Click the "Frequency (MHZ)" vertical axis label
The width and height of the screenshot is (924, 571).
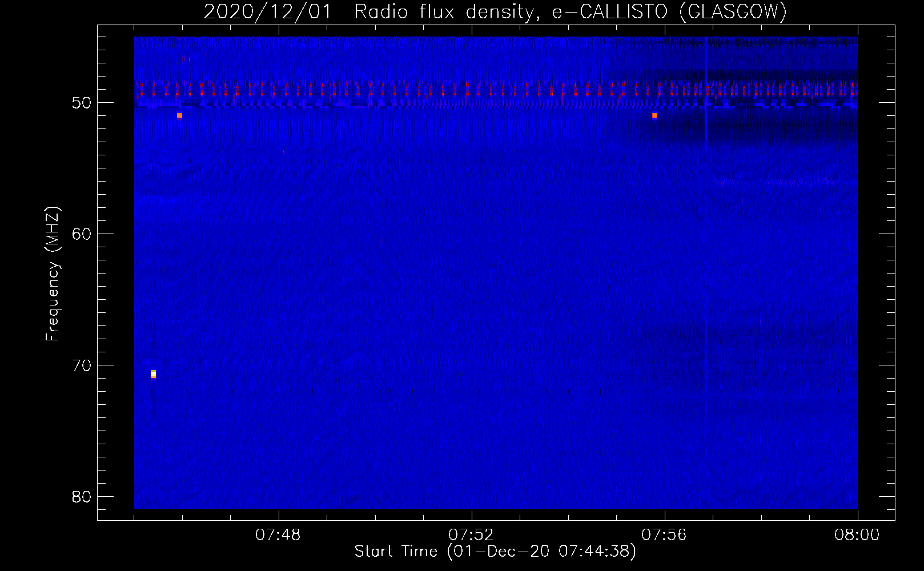[x=53, y=275]
